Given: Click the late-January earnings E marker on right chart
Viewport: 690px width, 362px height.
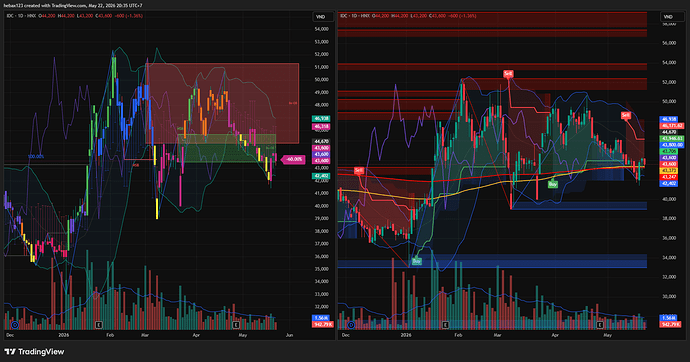Looking at the screenshot, I should [445, 325].
